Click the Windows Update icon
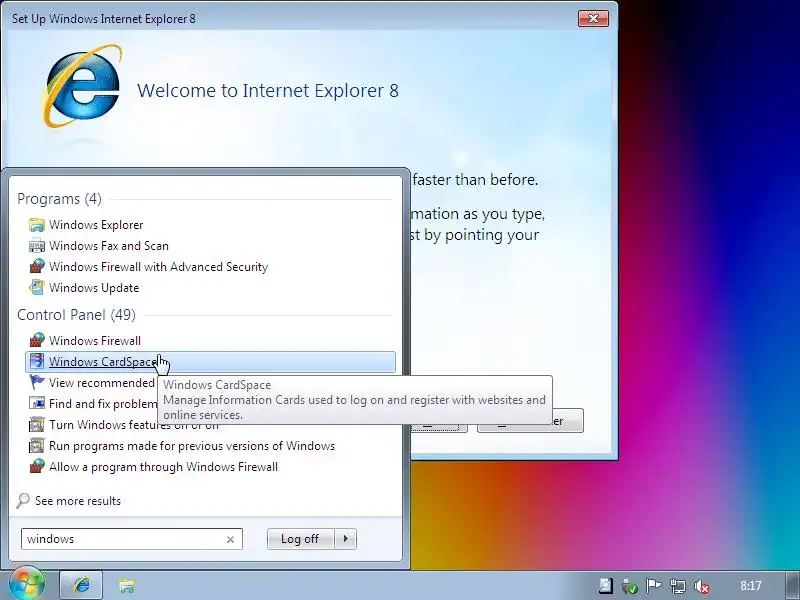This screenshot has height=600, width=800. [37, 287]
